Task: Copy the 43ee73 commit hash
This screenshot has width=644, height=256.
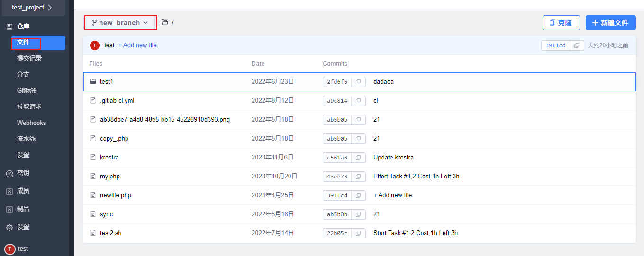Action: tap(358, 177)
